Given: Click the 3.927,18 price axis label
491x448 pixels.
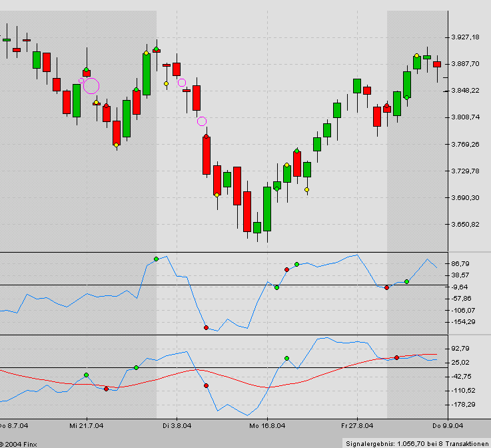Looking at the screenshot, I should pyautogui.click(x=466, y=37).
